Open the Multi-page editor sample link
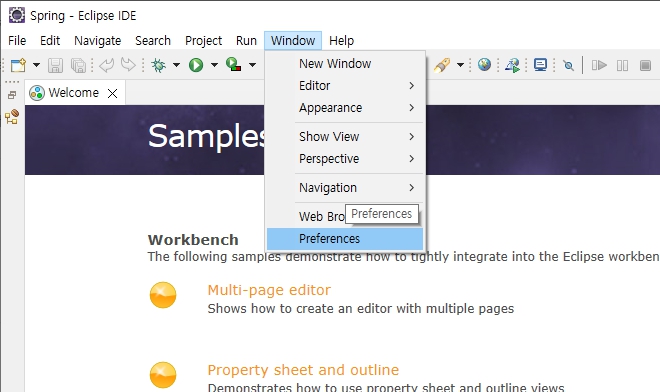660x392 pixels. [269, 290]
